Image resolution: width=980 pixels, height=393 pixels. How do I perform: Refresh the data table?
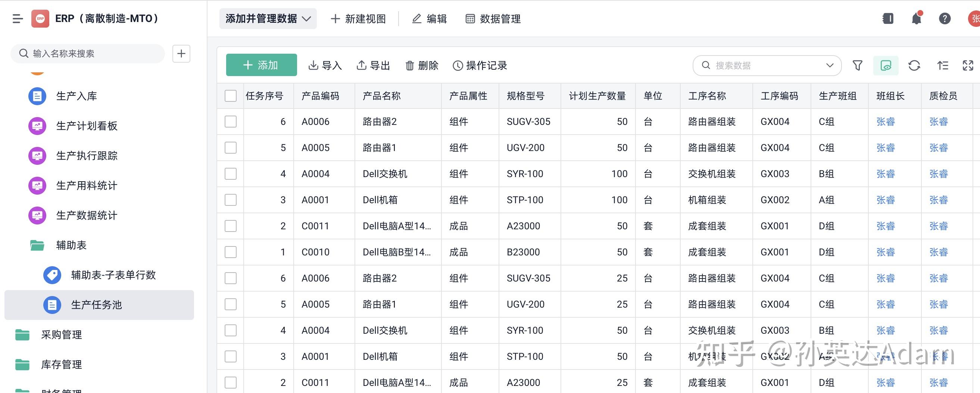click(914, 65)
